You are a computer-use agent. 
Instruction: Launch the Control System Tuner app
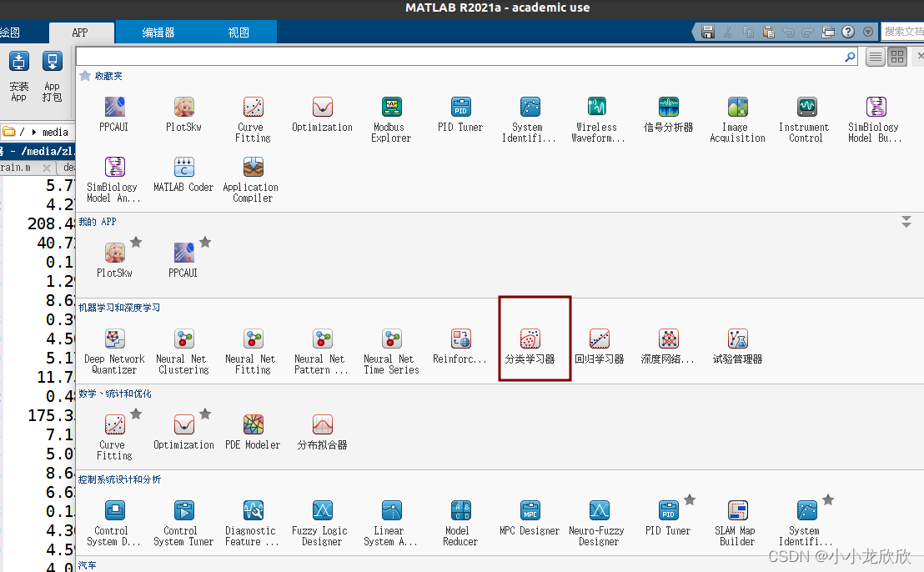183,524
